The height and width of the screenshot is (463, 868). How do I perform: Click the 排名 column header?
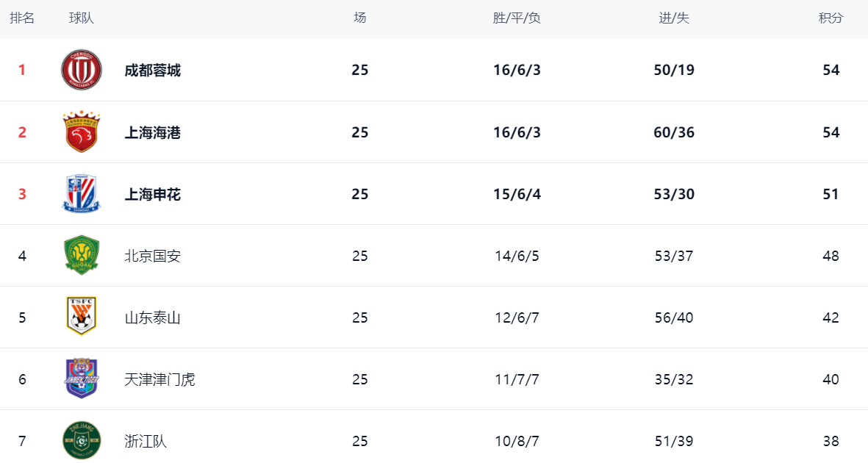[x=22, y=18]
